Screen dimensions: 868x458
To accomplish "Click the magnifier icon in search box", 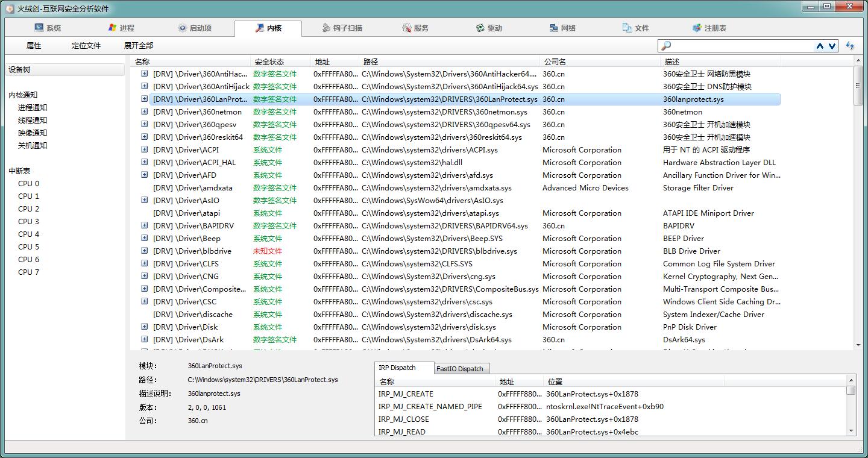I will click(666, 46).
